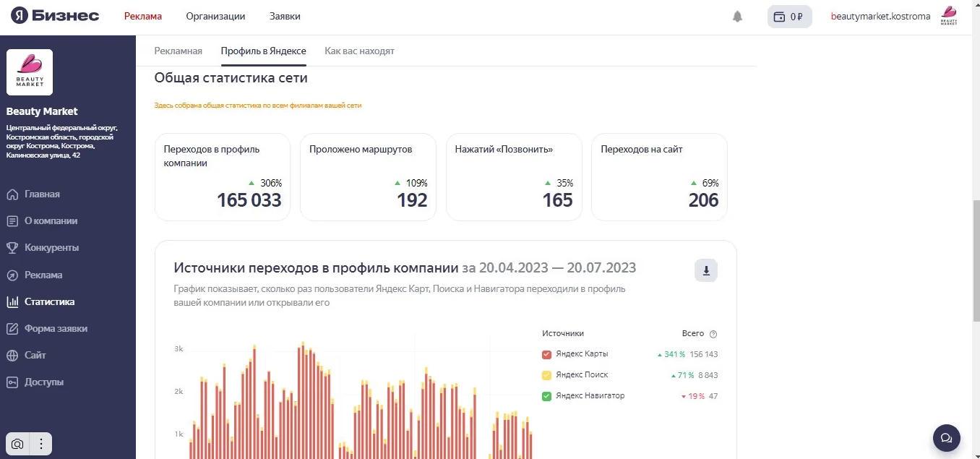
Task: Switch to Профиль в Яндексе tab
Action: point(264,51)
